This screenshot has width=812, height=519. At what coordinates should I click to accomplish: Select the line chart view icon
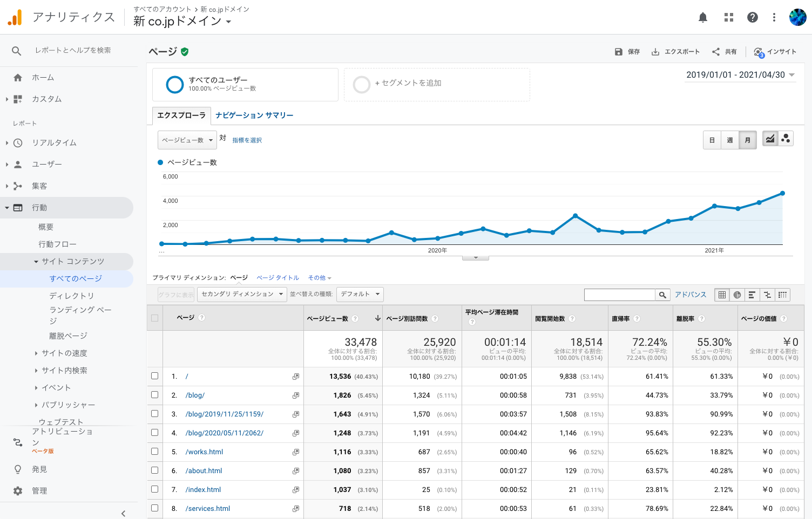tap(770, 139)
